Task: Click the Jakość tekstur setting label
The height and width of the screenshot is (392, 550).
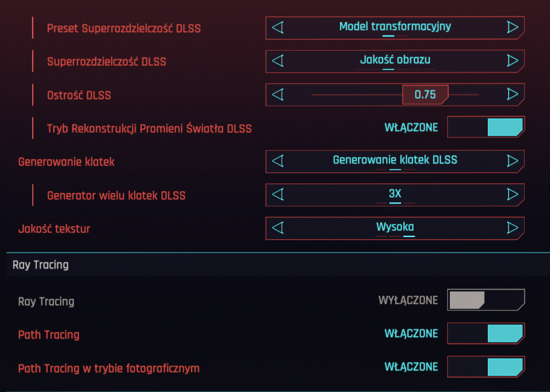Action: coord(54,229)
